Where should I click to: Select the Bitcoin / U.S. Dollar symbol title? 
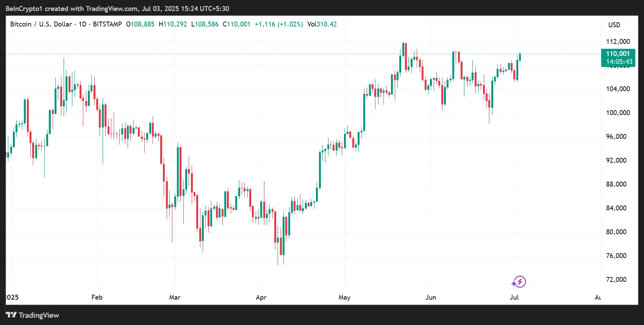click(41, 24)
